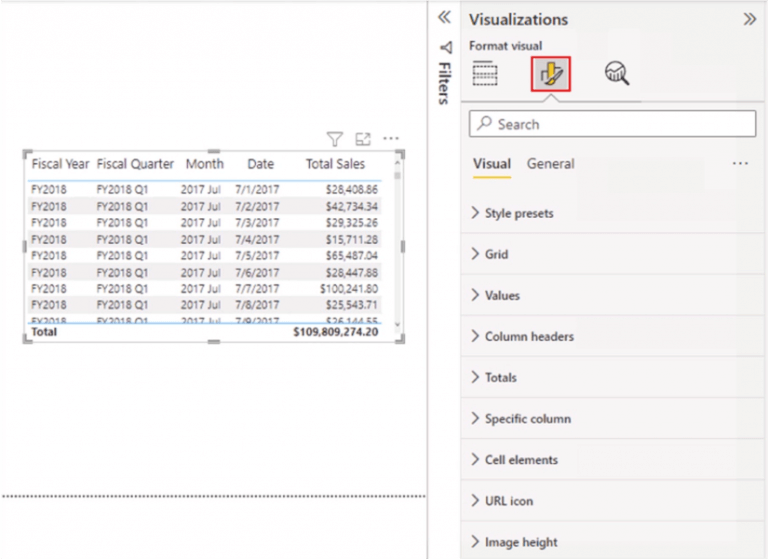Click into the format Search box
Image resolution: width=768 pixels, height=559 pixels.
click(612, 123)
